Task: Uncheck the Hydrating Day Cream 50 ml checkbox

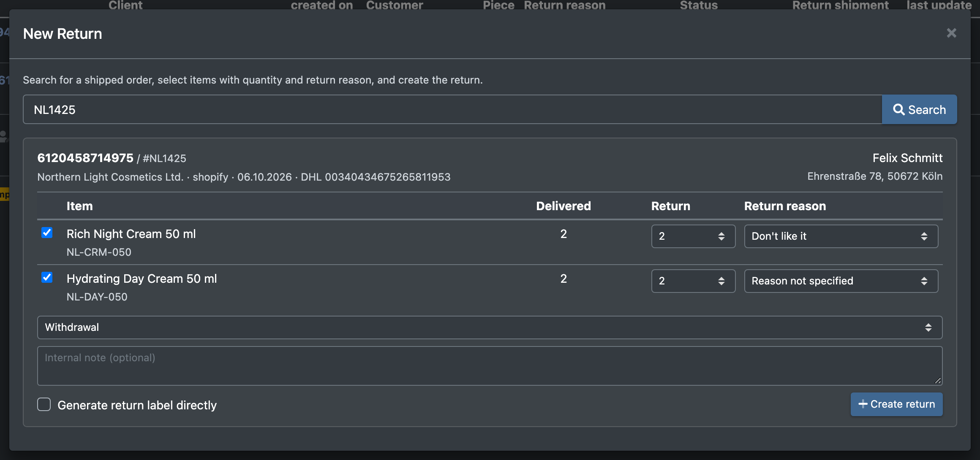Action: (x=47, y=277)
